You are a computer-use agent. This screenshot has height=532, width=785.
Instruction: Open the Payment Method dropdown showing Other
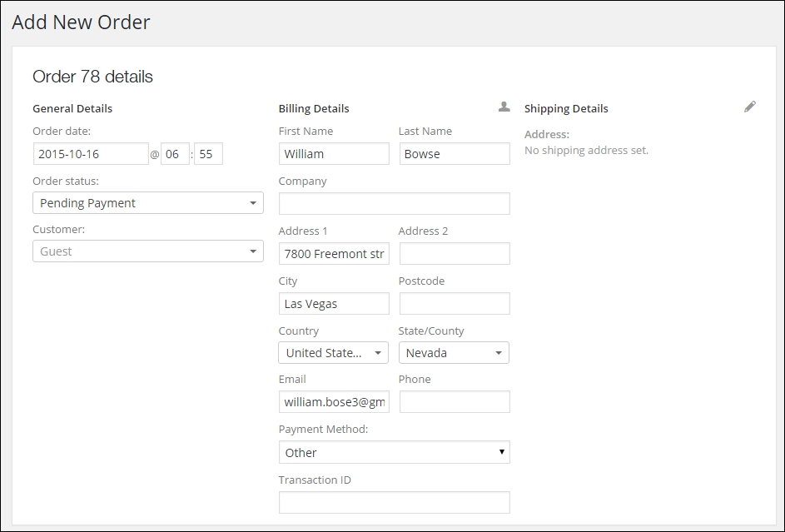[394, 452]
